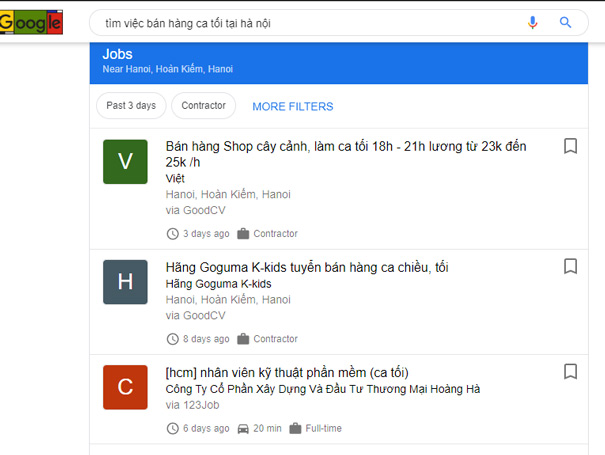Click the gray H company logo

125,282
